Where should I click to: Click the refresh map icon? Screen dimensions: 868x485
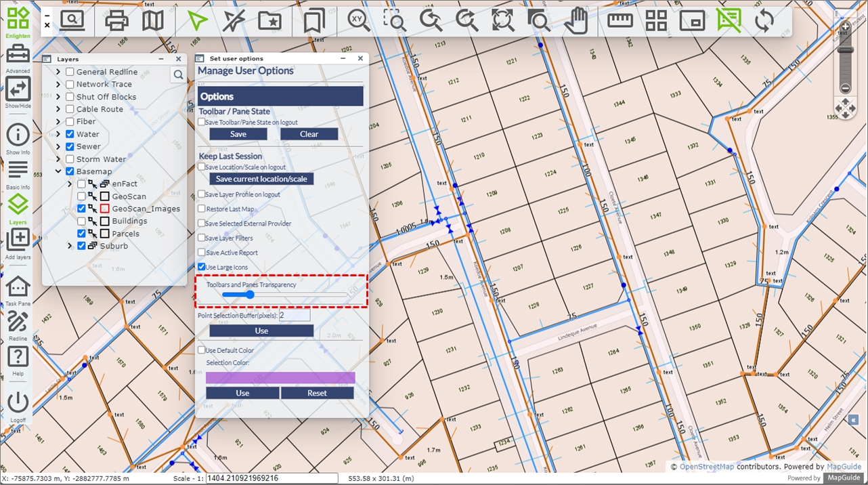coord(764,21)
